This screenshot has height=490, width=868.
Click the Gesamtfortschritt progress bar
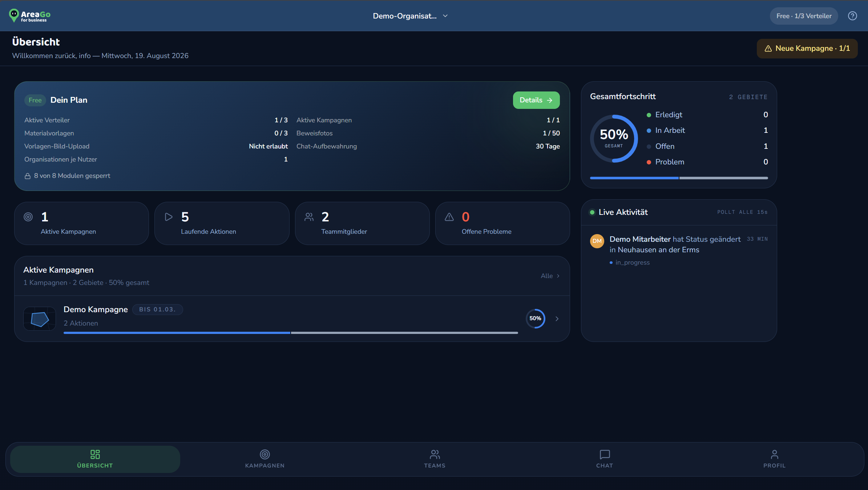coord(679,178)
